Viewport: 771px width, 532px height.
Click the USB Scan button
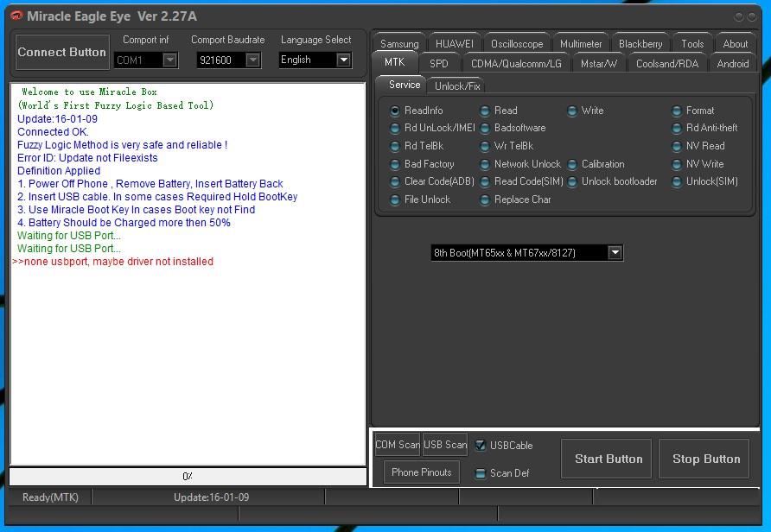[445, 445]
